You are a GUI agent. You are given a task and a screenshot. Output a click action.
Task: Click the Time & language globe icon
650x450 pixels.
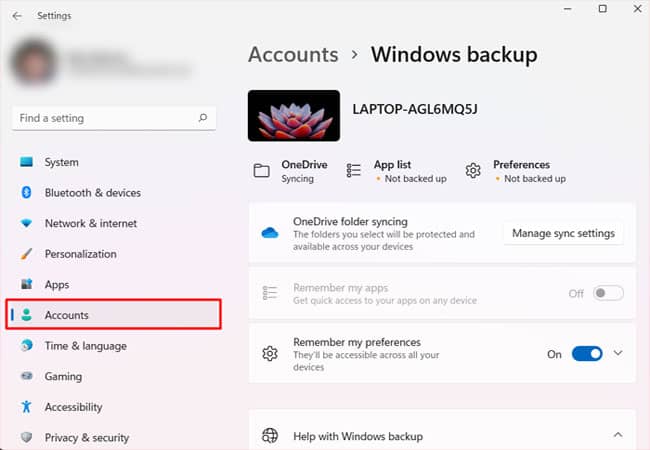click(x=27, y=345)
